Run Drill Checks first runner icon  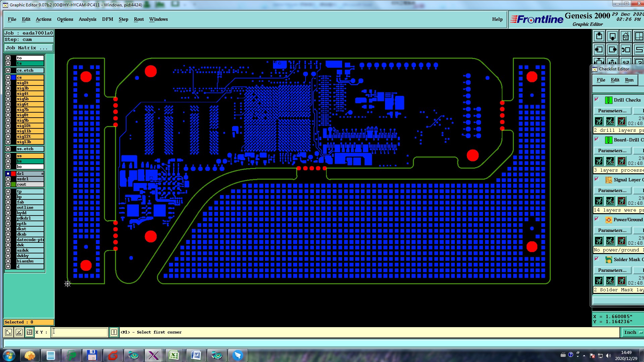click(x=599, y=121)
